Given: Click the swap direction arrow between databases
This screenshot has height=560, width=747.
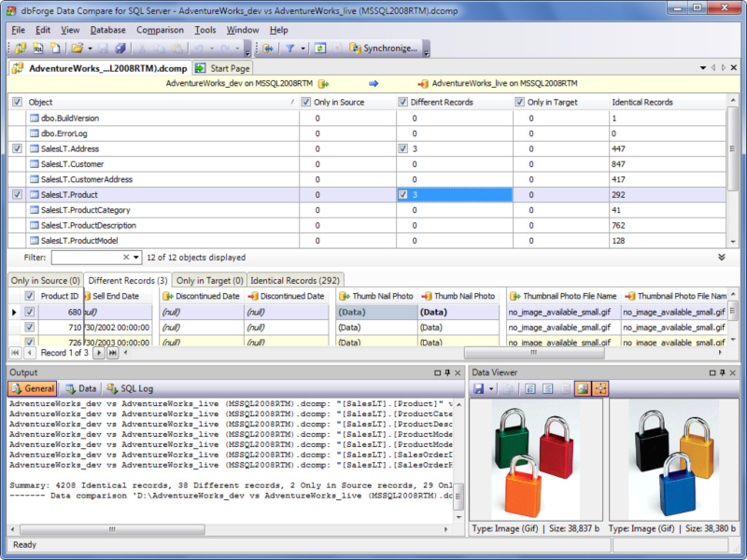Looking at the screenshot, I should point(373,84).
